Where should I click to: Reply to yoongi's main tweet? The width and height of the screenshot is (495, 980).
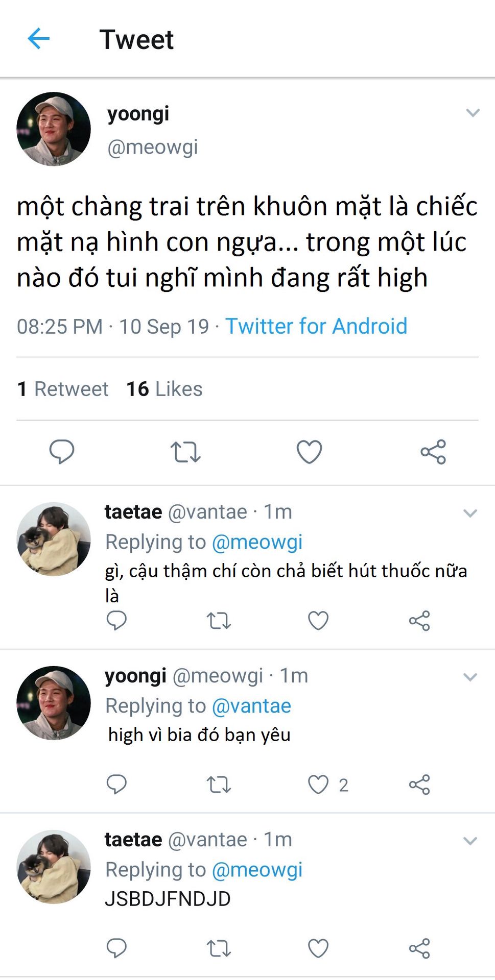tap(62, 451)
